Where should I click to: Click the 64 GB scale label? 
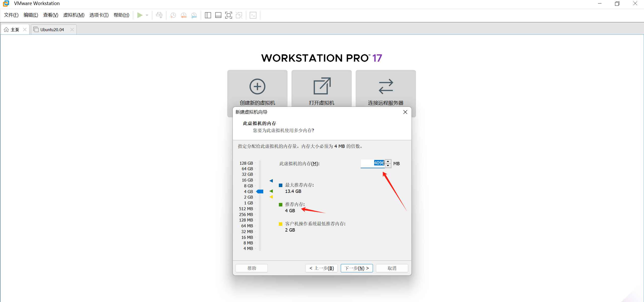[x=247, y=169]
